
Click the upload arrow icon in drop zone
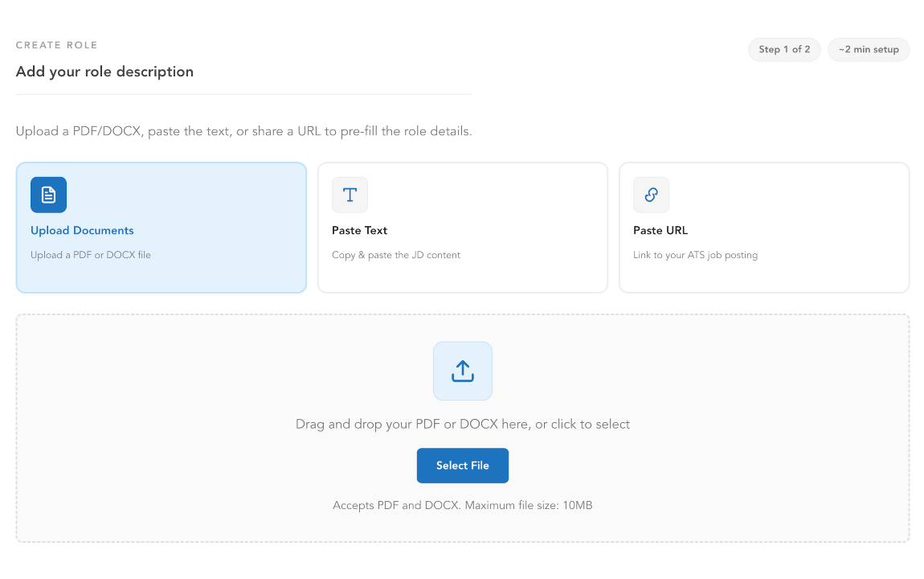(463, 371)
